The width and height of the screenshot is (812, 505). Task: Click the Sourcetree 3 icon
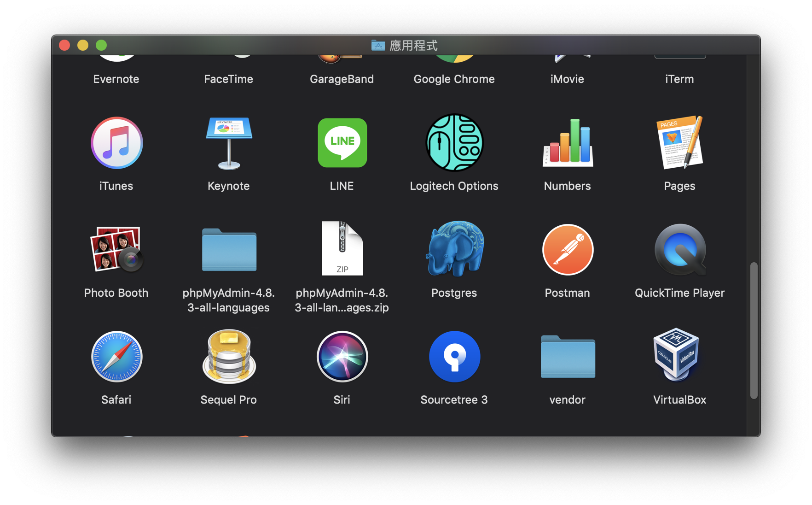coord(454,357)
